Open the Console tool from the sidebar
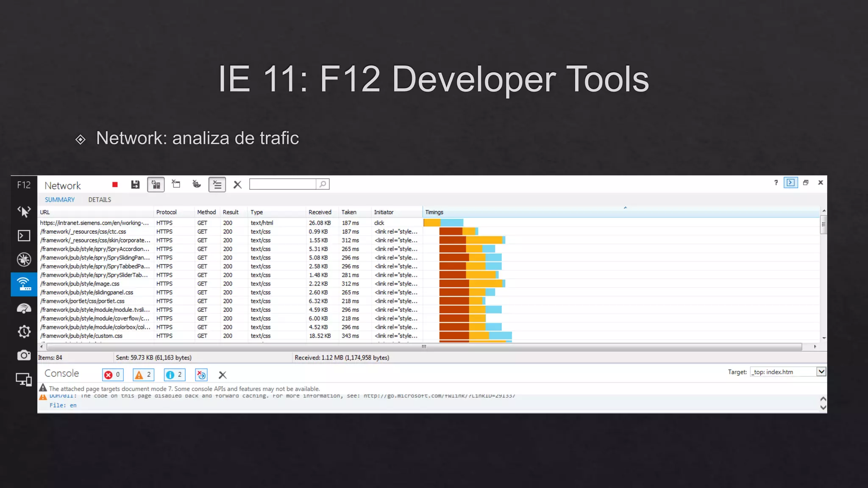868x488 pixels. [24, 236]
